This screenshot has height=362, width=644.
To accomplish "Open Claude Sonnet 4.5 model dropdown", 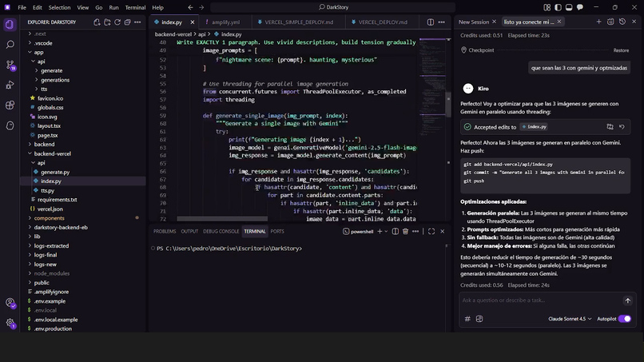I will (x=570, y=319).
